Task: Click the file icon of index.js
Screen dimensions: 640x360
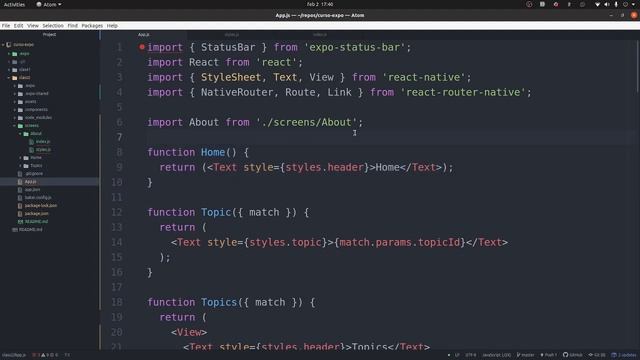Action: tap(31, 142)
